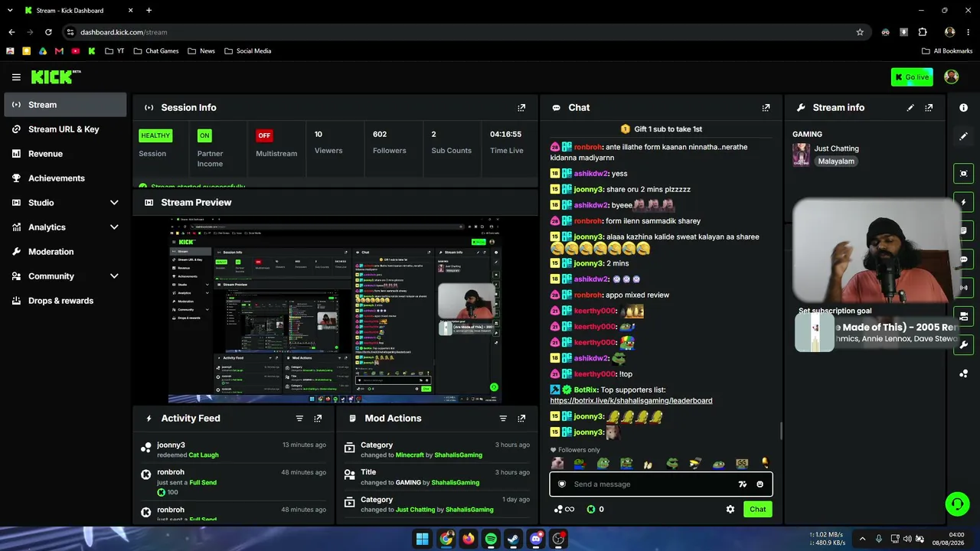
Task: Open the Windows Start menu
Action: pos(422,539)
